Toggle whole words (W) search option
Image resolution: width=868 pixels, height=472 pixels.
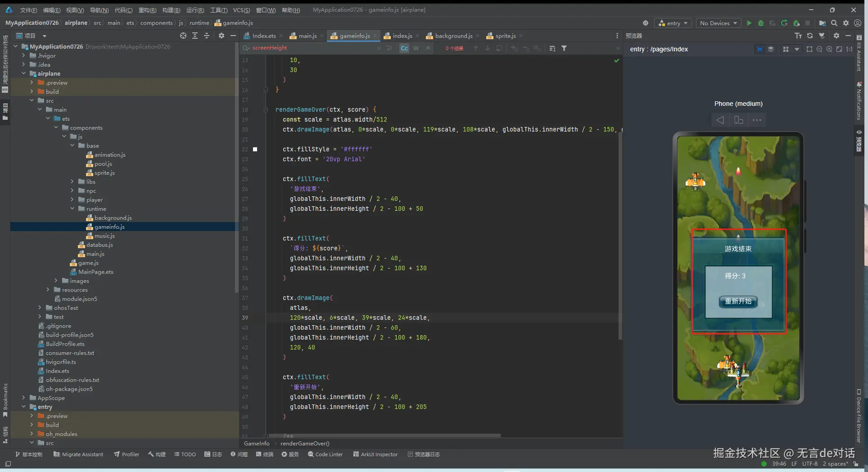pyautogui.click(x=416, y=48)
